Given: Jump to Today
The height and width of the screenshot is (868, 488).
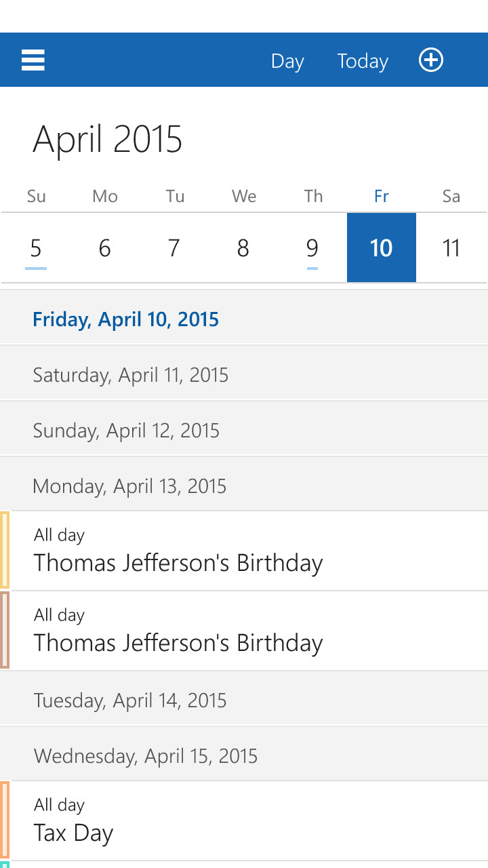Looking at the screenshot, I should point(363,61).
